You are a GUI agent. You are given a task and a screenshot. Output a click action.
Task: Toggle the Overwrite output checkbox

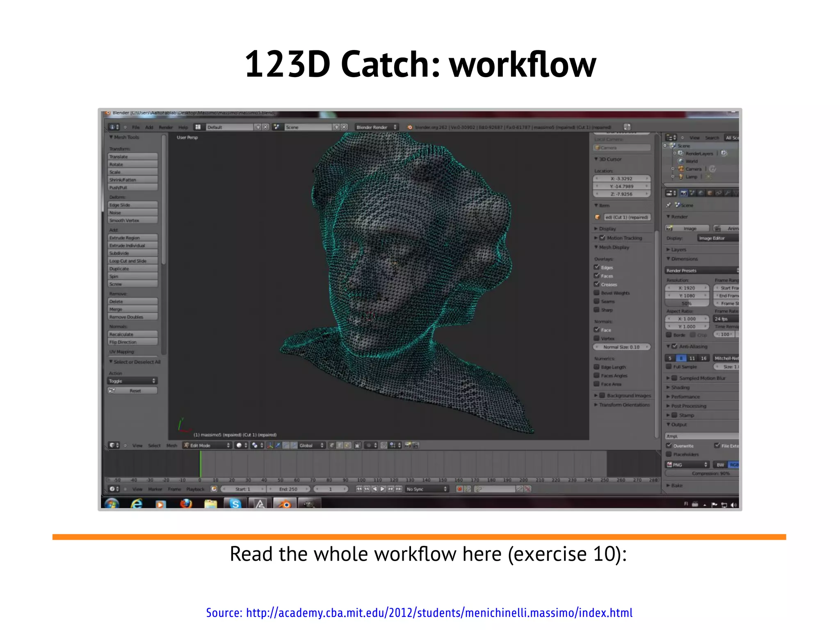[x=669, y=445]
